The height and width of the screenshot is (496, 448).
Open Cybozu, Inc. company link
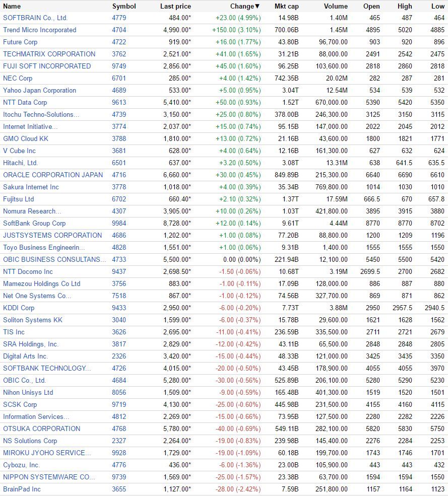pyautogui.click(x=21, y=465)
